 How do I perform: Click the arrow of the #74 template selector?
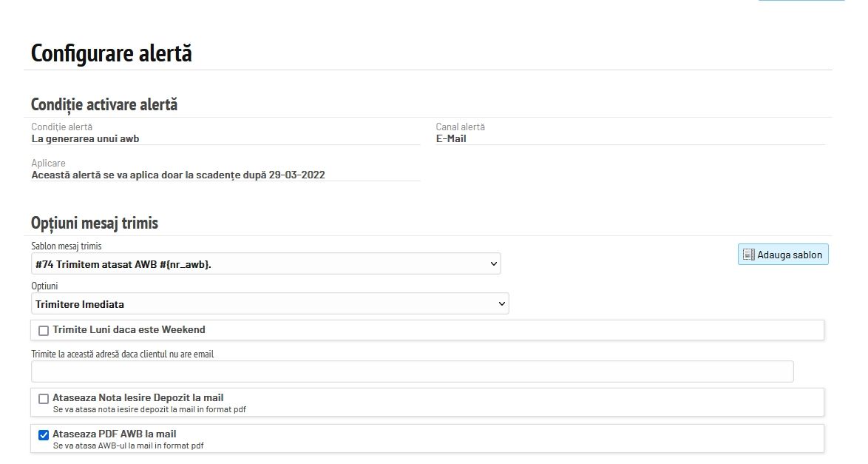click(494, 263)
